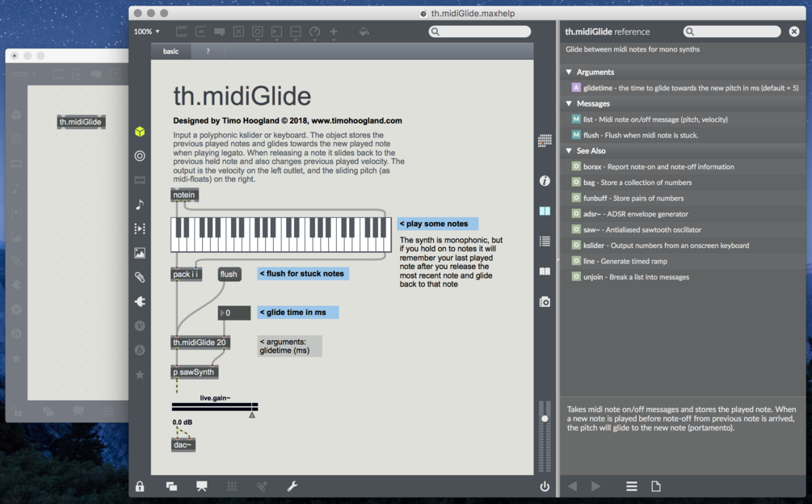Click the reference sidebar search field
Viewport: 812px width, 504px height.
tap(732, 31)
